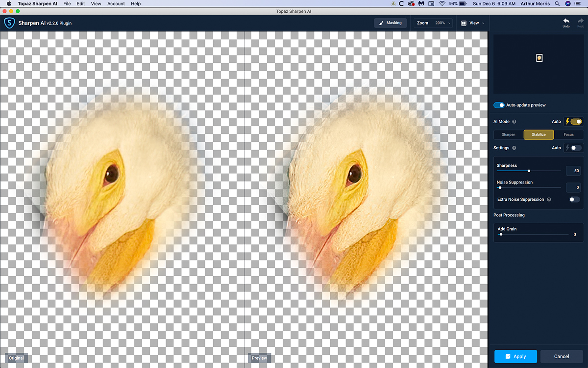
Task: Toggle AI Mode Auto switch
Action: 576,122
